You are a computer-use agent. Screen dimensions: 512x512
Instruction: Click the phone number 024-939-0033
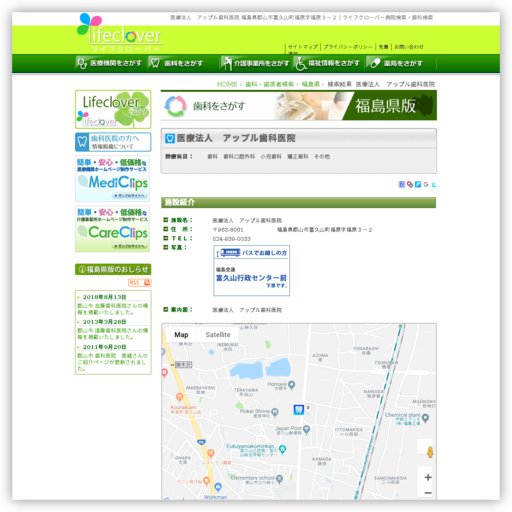click(x=232, y=239)
